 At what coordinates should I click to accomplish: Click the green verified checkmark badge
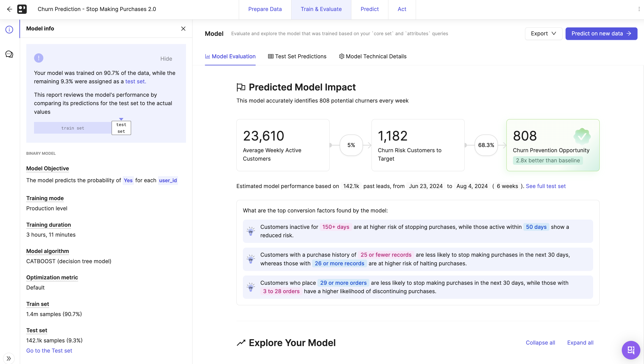coord(582,136)
